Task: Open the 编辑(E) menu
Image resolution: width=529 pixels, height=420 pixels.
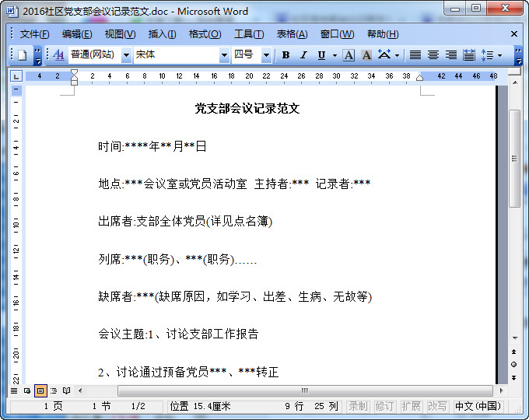Action: pyautogui.click(x=77, y=34)
